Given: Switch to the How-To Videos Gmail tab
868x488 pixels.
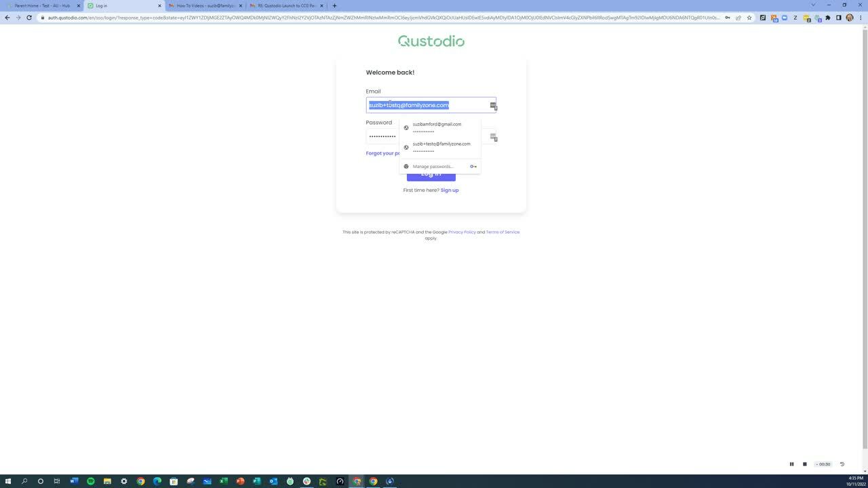Looking at the screenshot, I should point(205,5).
